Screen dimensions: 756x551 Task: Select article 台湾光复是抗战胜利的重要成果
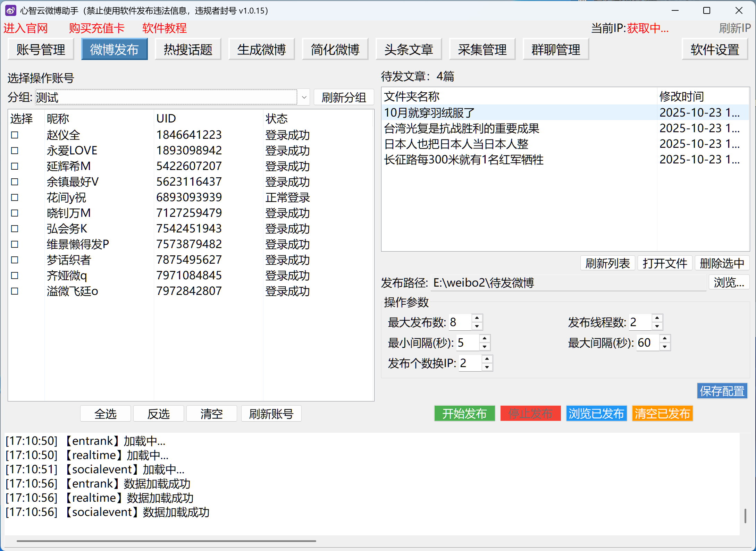pos(461,128)
